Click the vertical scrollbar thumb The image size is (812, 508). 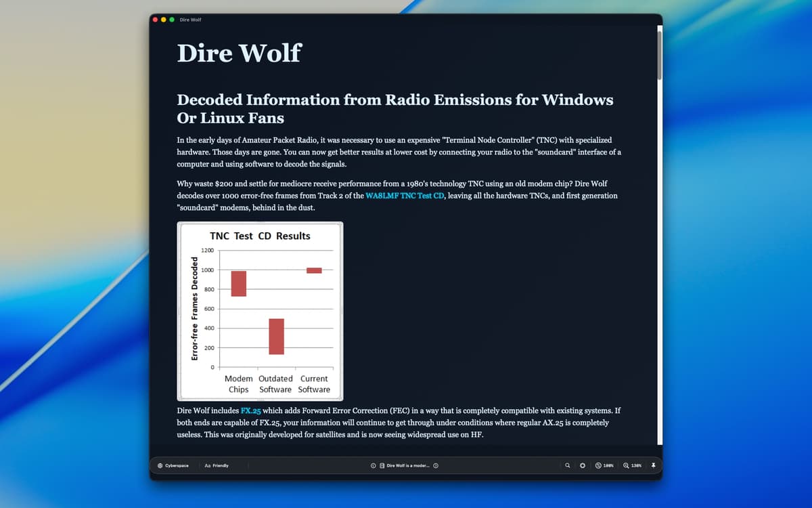pyautogui.click(x=659, y=56)
